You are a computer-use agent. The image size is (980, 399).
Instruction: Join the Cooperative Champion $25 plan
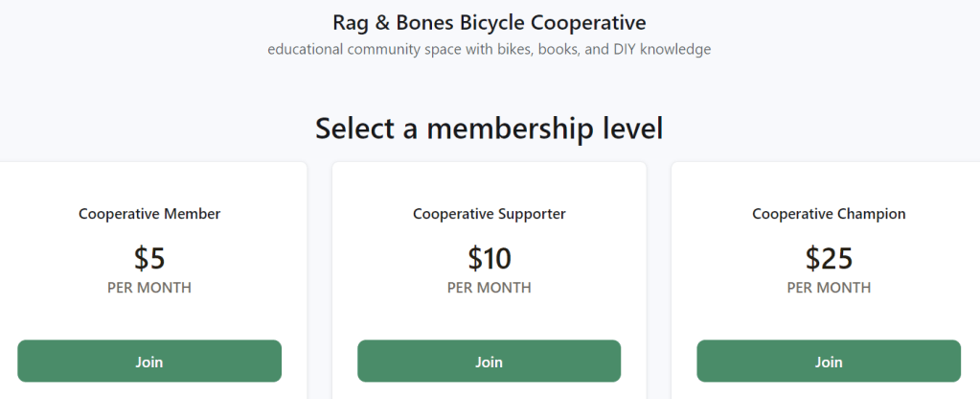(x=829, y=362)
